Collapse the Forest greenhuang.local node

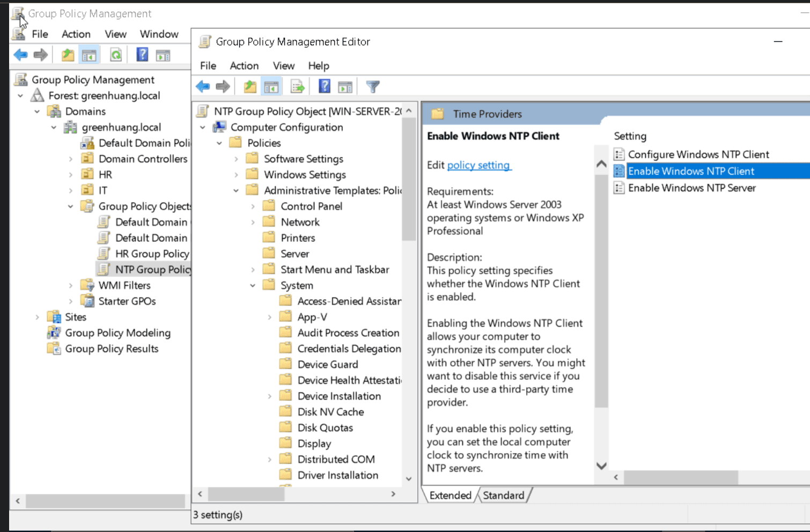click(20, 95)
